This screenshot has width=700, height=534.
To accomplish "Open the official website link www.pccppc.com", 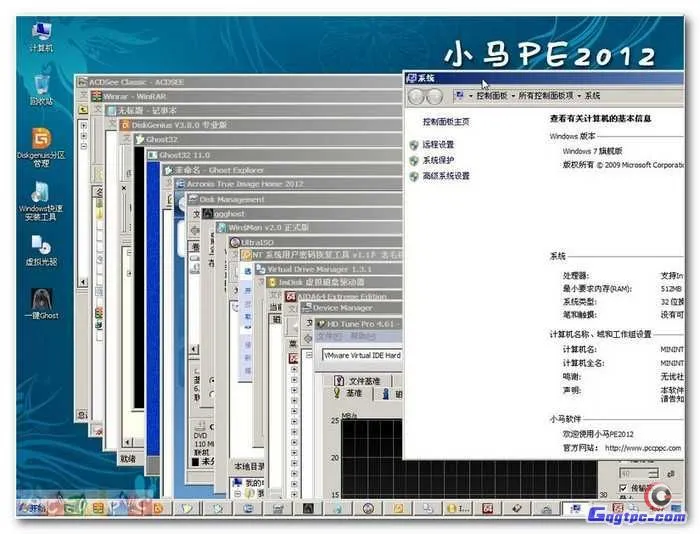I will click(643, 448).
